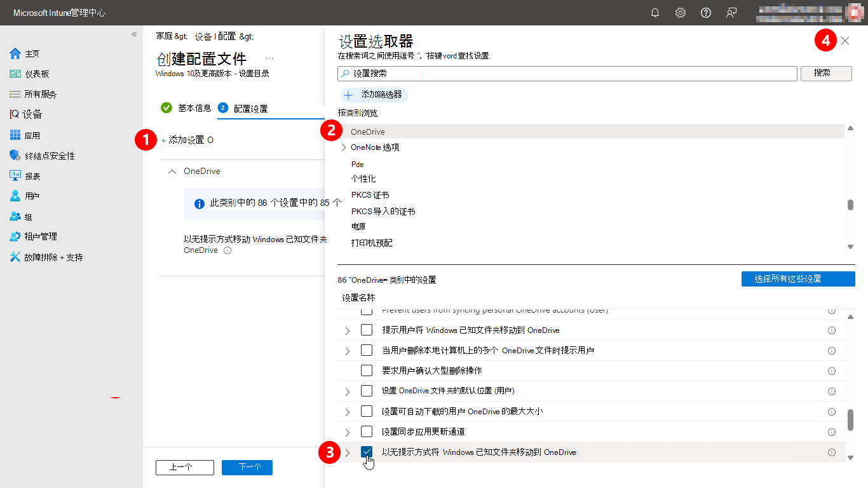The width and height of the screenshot is (868, 488).
Task: Collapse the left navigation with the double chevron
Action: click(x=134, y=34)
